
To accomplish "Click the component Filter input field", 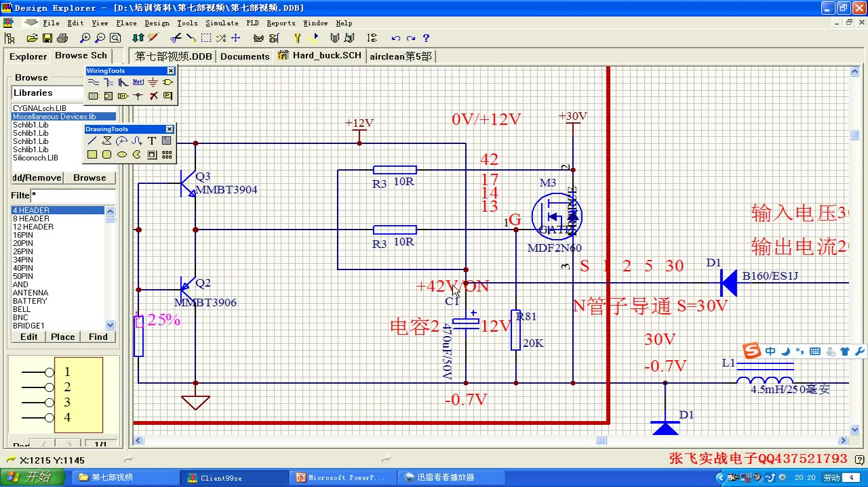I will coord(73,195).
